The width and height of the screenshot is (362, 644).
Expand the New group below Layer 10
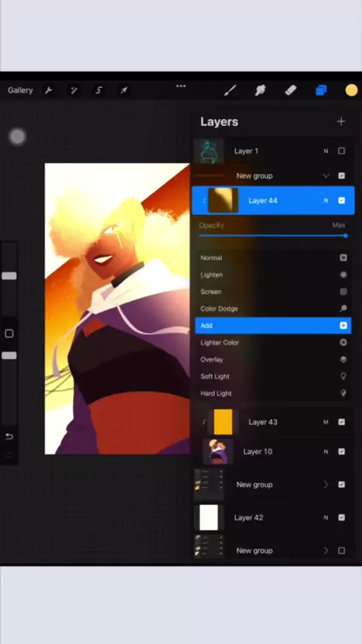[x=326, y=485]
